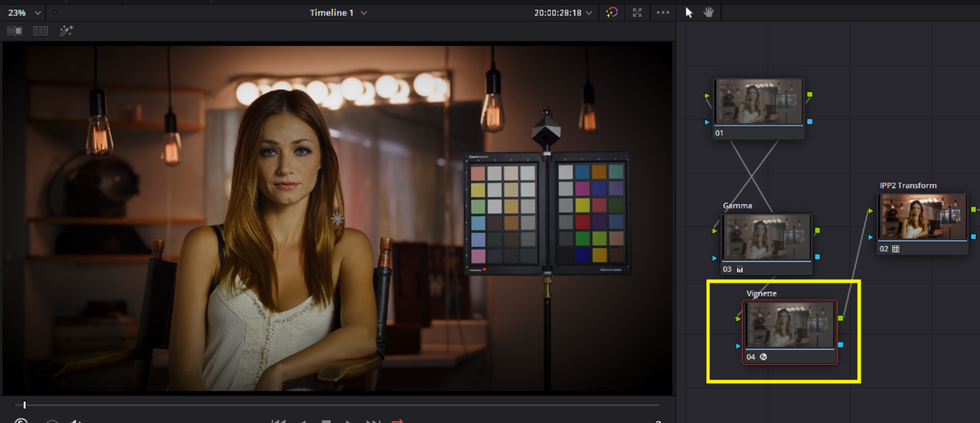Click Gamma node's green RGB input connector
This screenshot has height=423, width=980.
click(x=715, y=231)
